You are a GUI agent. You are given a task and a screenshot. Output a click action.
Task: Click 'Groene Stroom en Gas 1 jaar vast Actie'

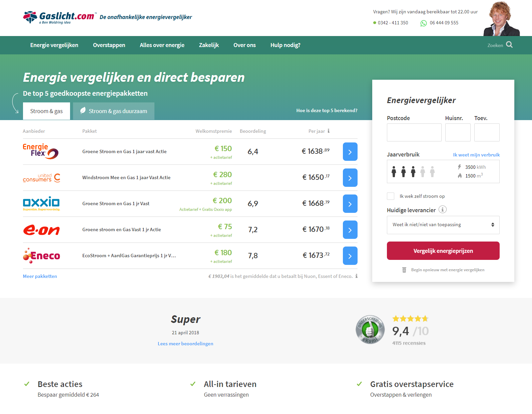[x=124, y=151]
